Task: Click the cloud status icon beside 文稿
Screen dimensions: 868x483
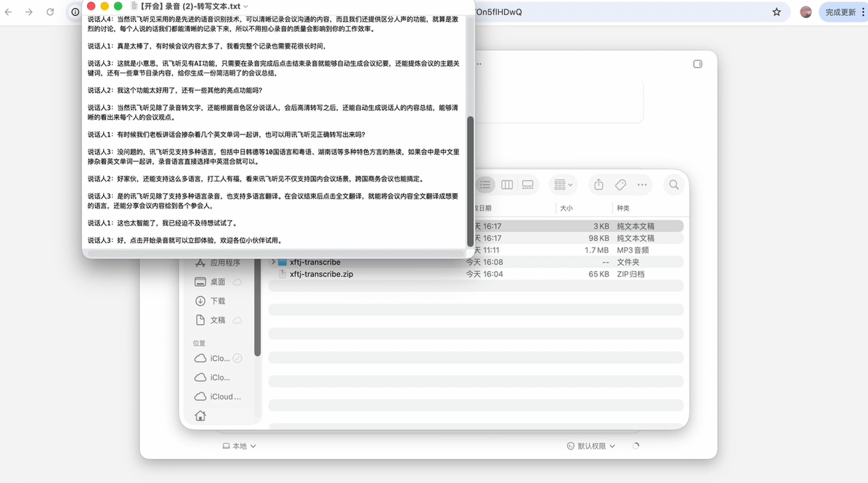Action: coord(237,320)
